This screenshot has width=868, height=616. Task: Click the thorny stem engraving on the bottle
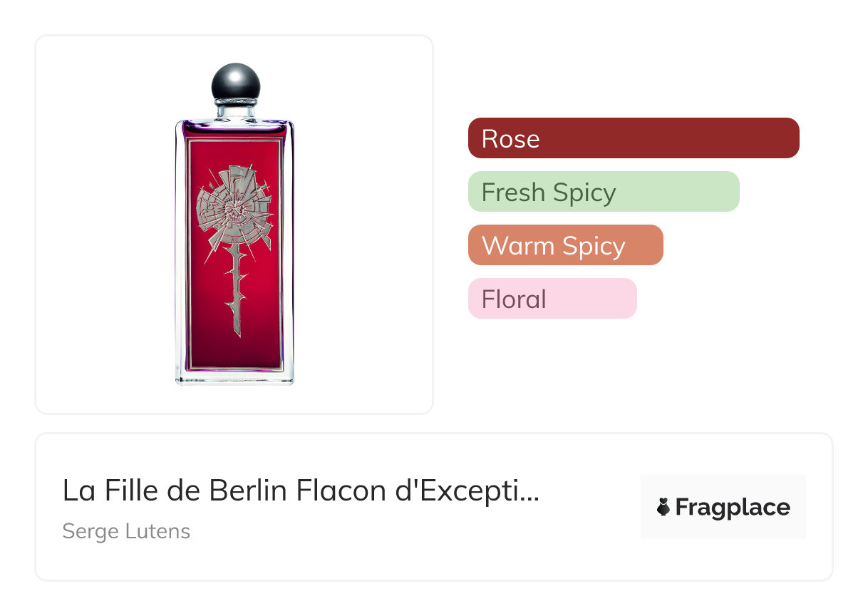[235, 292]
